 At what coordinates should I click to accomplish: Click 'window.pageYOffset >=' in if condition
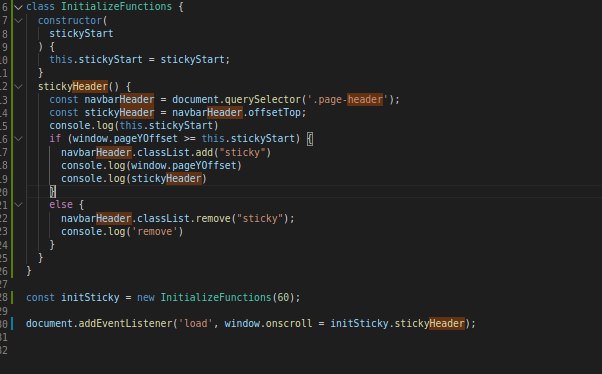134,139
